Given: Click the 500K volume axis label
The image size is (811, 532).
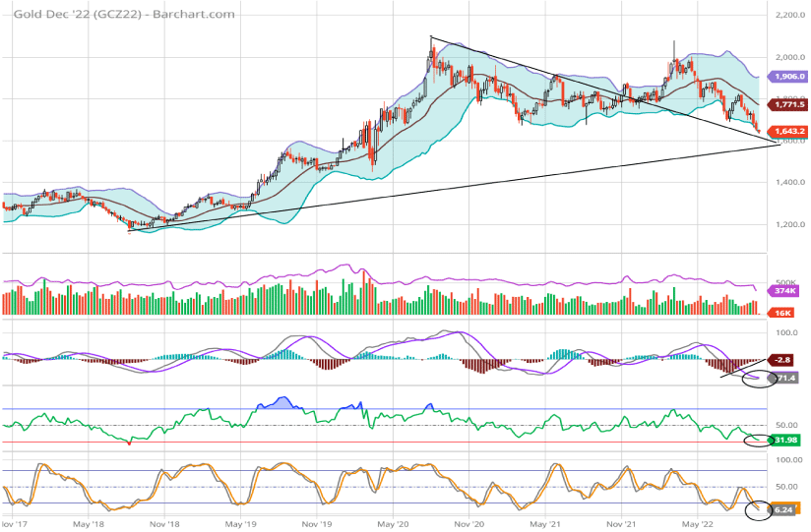Looking at the screenshot, I should [789, 279].
